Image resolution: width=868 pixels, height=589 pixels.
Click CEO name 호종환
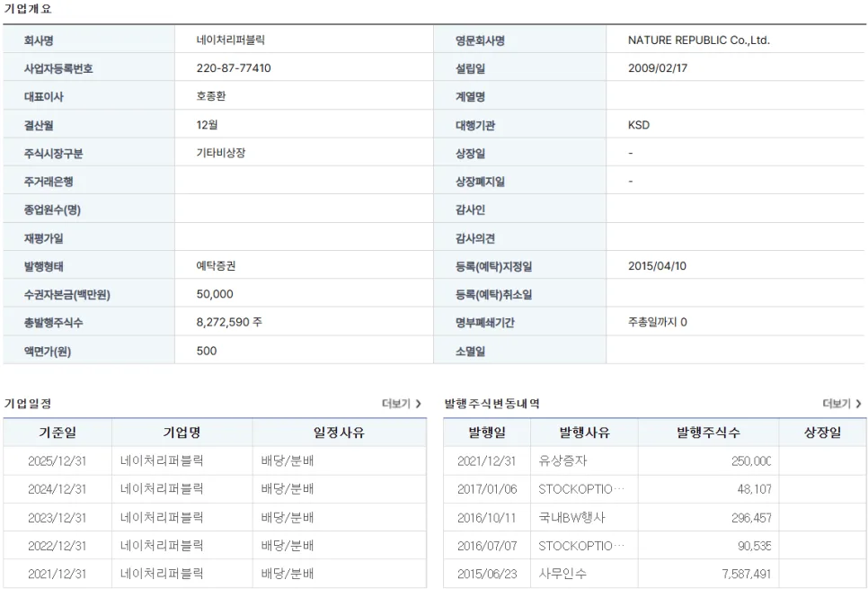click(211, 96)
